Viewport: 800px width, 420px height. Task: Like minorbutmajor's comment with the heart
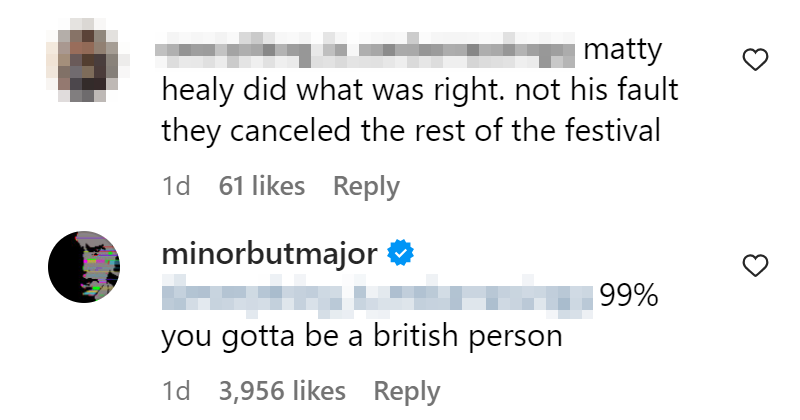[757, 265]
